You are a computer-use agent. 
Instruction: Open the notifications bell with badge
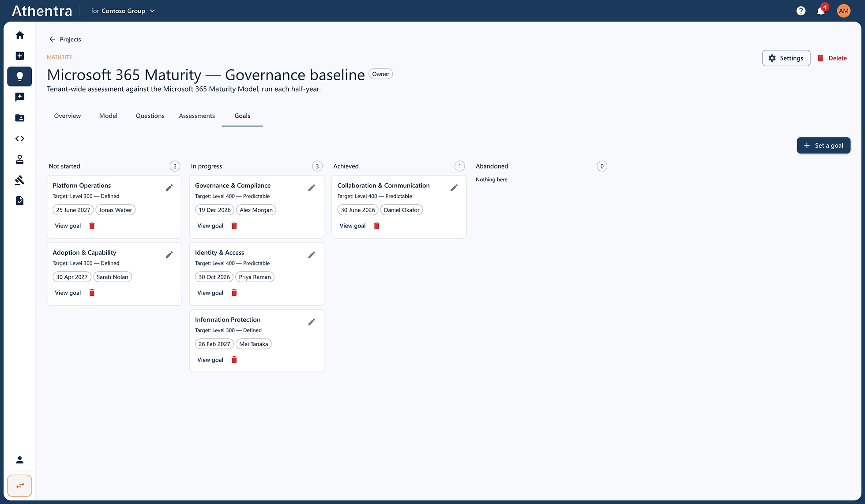(x=821, y=11)
